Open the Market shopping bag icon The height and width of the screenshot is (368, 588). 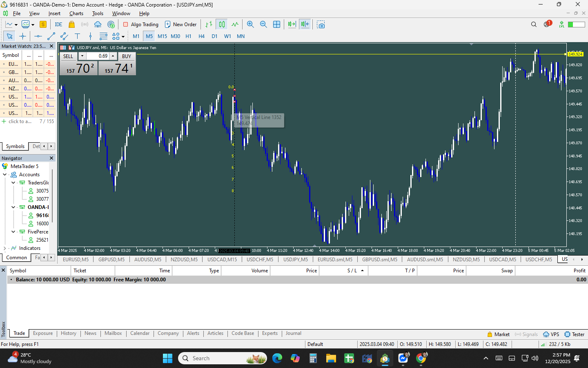tap(72, 25)
